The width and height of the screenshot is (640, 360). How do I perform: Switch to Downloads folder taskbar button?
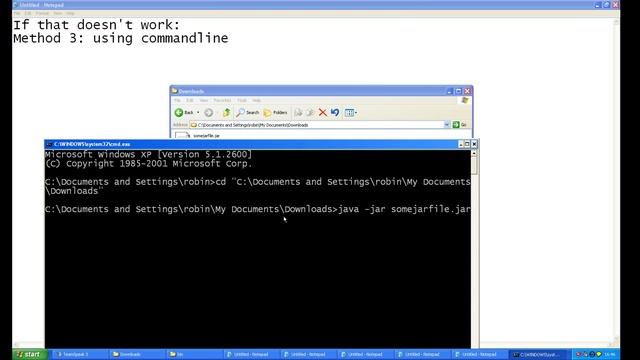[137, 354]
